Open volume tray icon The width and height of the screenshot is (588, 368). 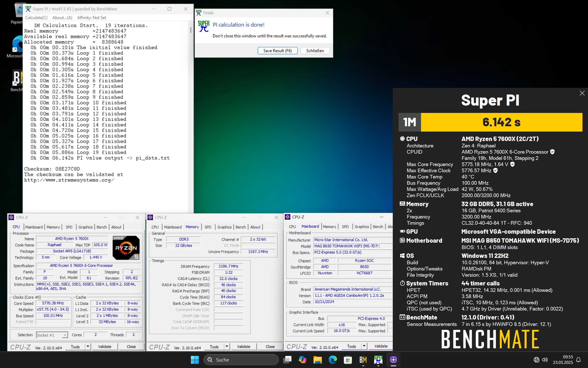tap(545, 359)
